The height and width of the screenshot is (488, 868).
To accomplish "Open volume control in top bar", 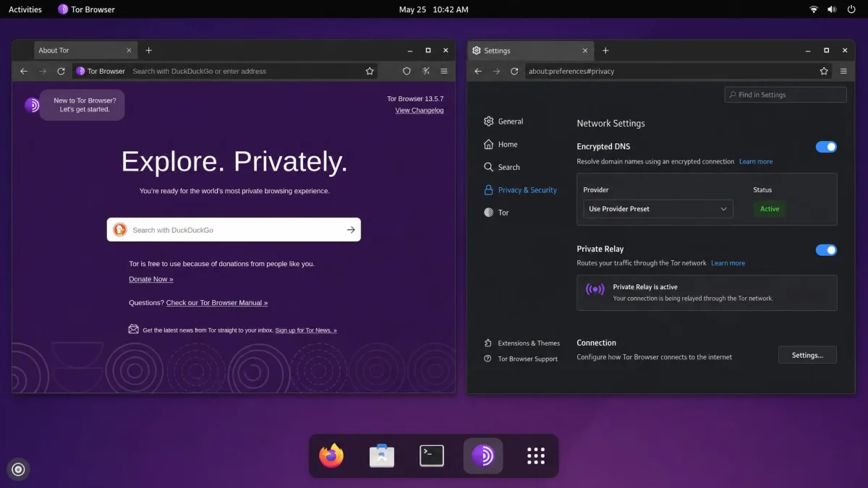I will (832, 9).
